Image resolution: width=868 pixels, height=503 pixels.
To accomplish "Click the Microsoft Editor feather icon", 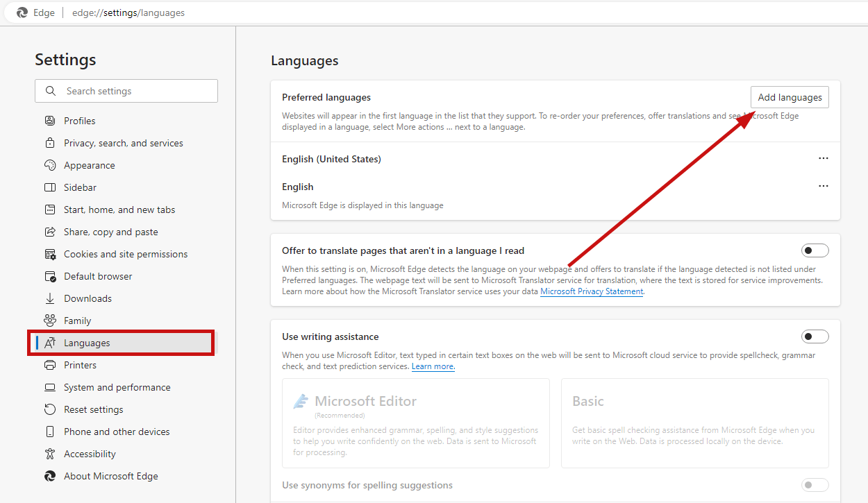I will (301, 401).
